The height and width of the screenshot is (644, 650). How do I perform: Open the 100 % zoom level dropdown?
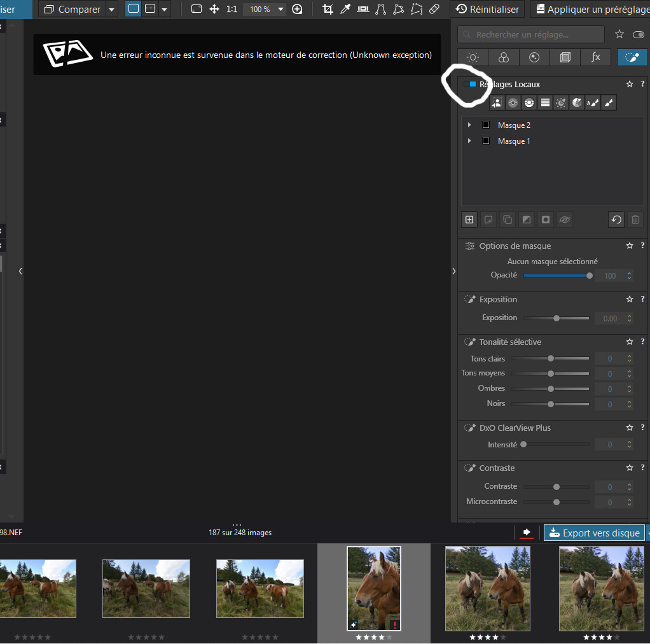(280, 10)
